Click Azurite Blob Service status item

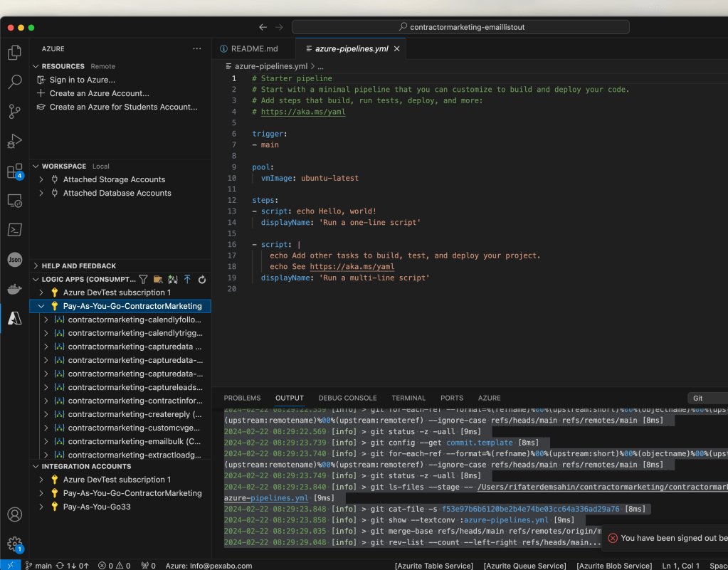(x=614, y=565)
